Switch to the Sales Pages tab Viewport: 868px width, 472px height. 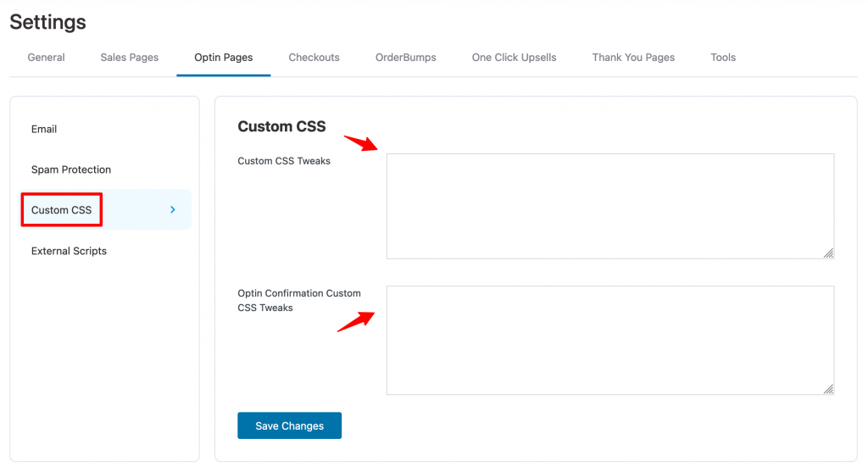tap(130, 58)
